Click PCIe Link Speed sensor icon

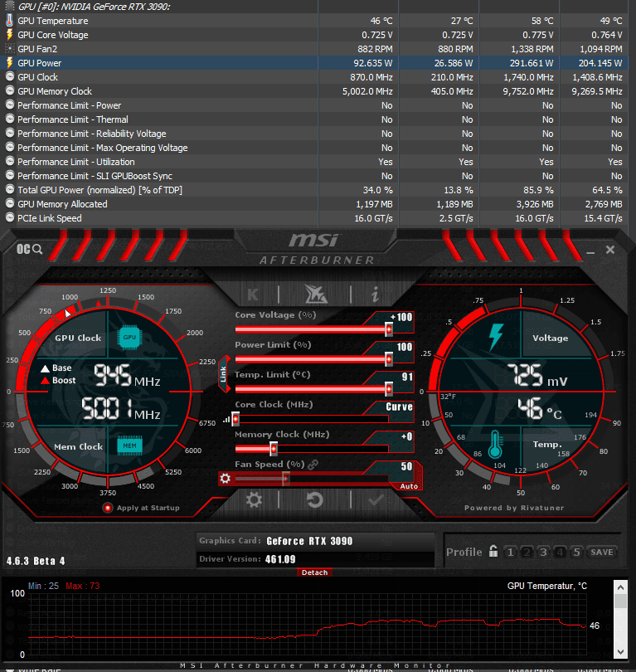click(x=9, y=218)
